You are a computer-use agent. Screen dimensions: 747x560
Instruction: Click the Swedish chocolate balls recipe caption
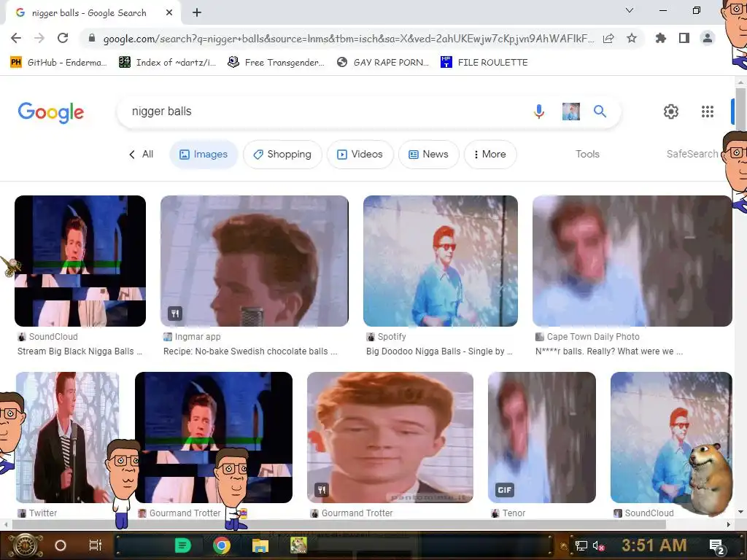click(x=250, y=351)
